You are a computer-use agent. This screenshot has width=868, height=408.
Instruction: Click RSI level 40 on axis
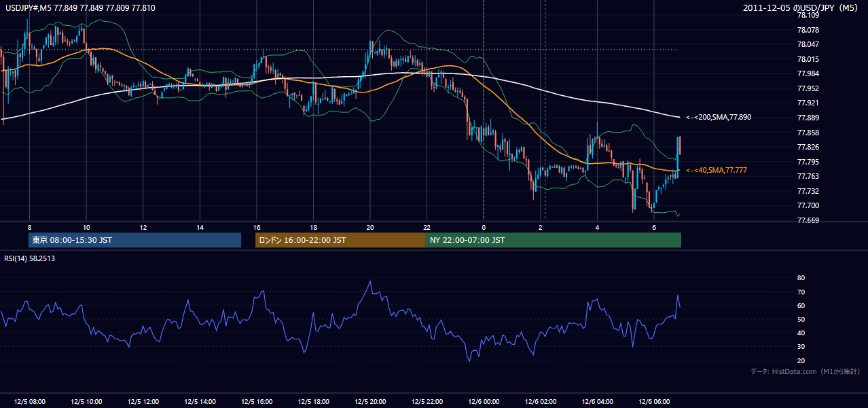tap(801, 333)
